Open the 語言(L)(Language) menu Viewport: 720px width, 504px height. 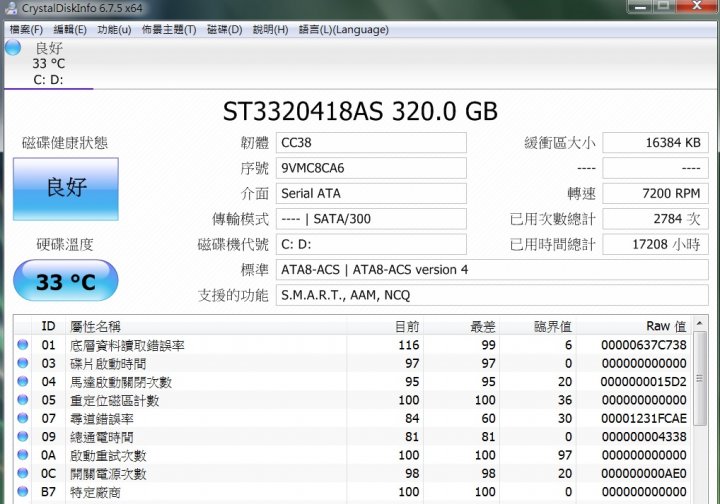click(343, 30)
